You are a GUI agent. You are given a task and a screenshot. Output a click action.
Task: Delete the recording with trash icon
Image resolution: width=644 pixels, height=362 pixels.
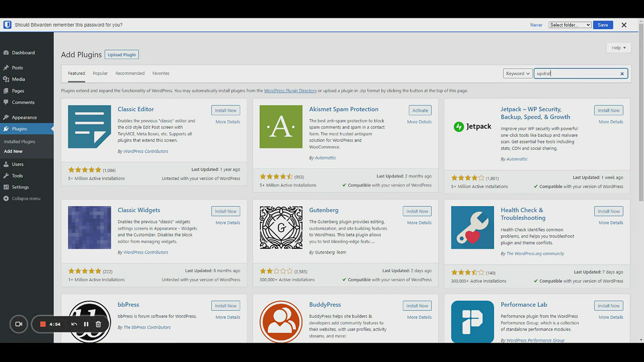98,324
